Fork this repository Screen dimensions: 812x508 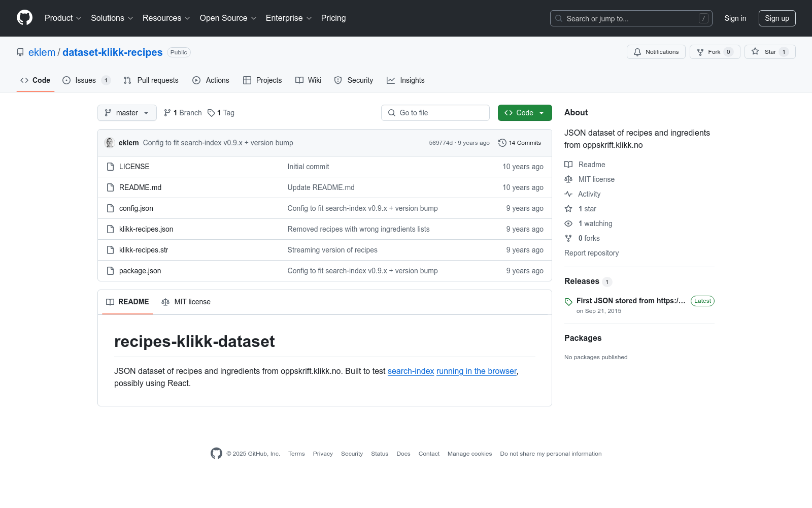pos(715,52)
